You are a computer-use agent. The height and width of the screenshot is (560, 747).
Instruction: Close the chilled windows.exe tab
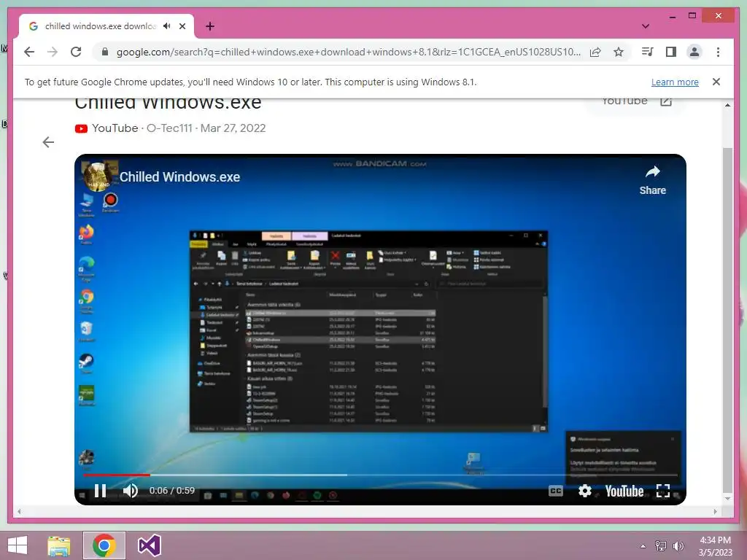coord(182,26)
